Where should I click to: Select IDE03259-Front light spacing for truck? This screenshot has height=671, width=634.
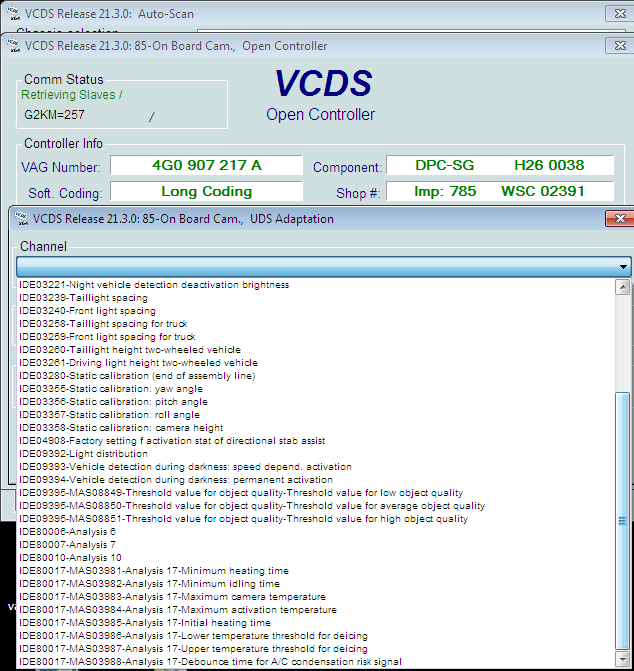pyautogui.click(x=316, y=337)
